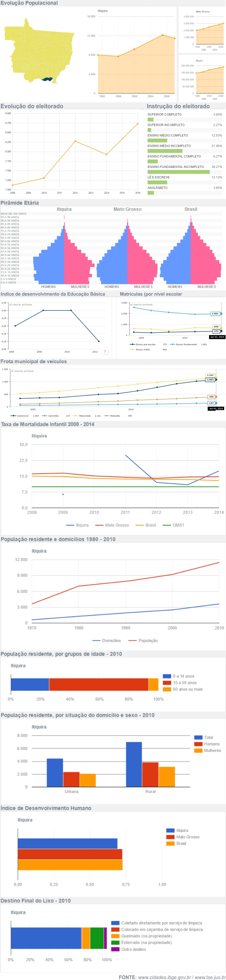The image size is (226, 980).
Task: Click Frota municipal de veículos section heading
Action: pos(33,361)
